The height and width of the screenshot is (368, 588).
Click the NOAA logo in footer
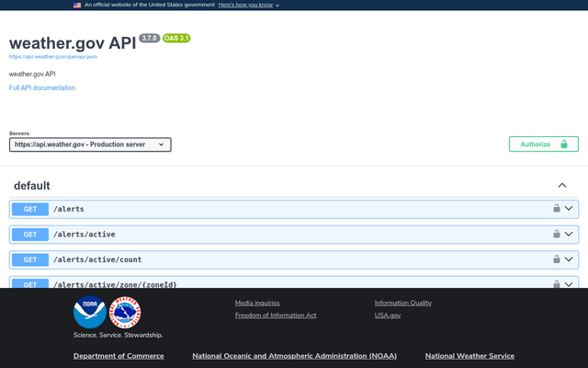pos(90,312)
